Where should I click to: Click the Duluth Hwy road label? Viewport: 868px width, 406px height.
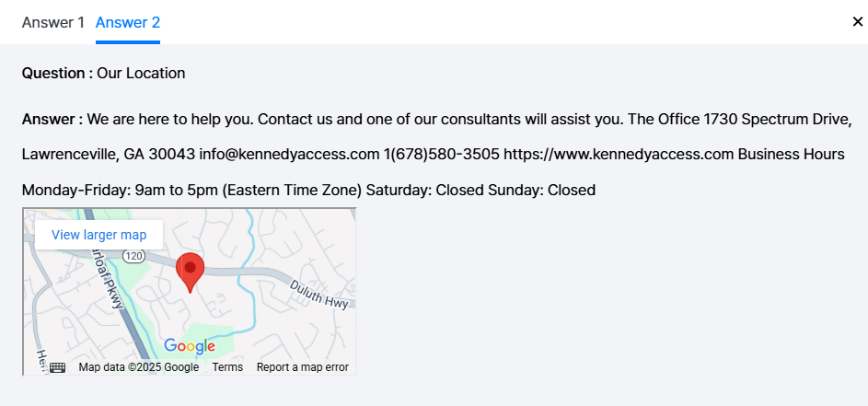click(321, 298)
